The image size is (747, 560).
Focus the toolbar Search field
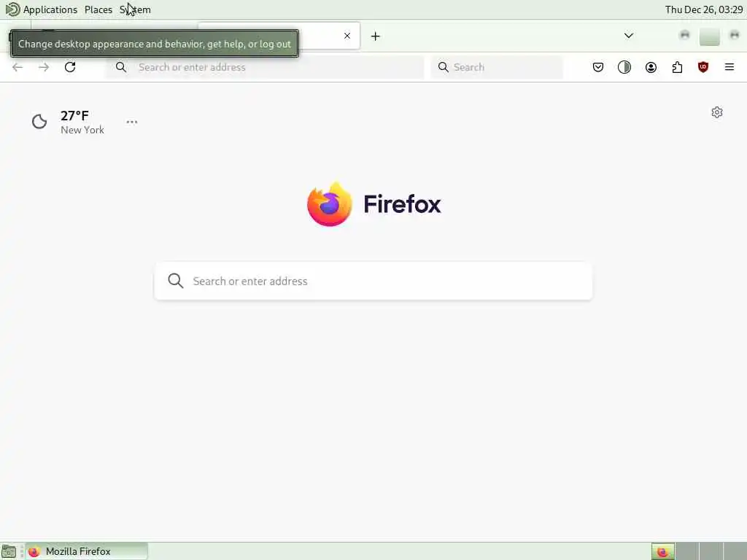coord(497,67)
